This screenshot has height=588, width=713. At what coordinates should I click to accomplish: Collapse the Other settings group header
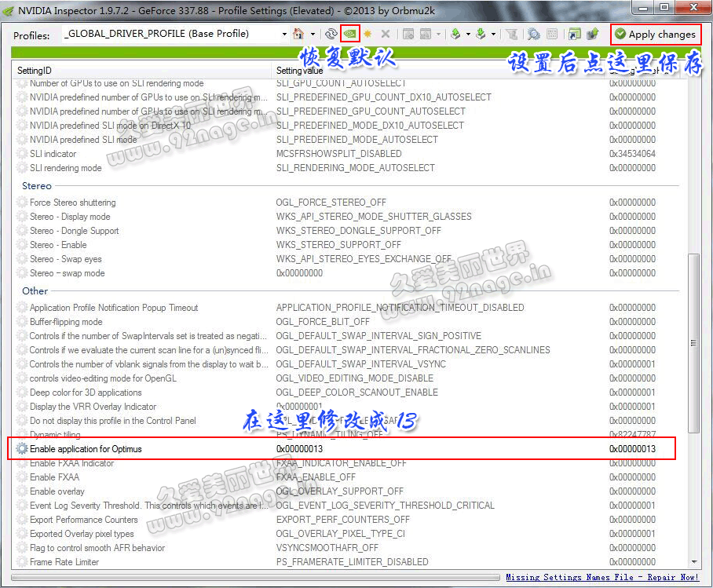point(35,291)
